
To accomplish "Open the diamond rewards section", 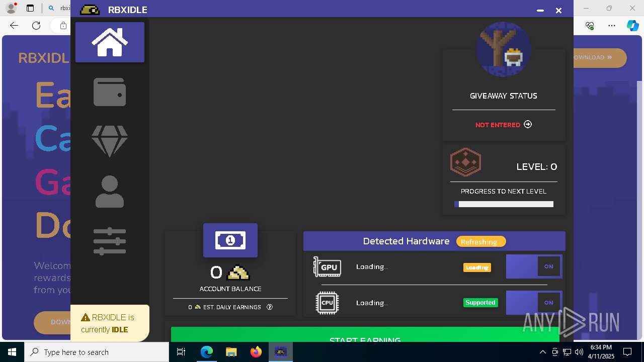I will point(110,141).
